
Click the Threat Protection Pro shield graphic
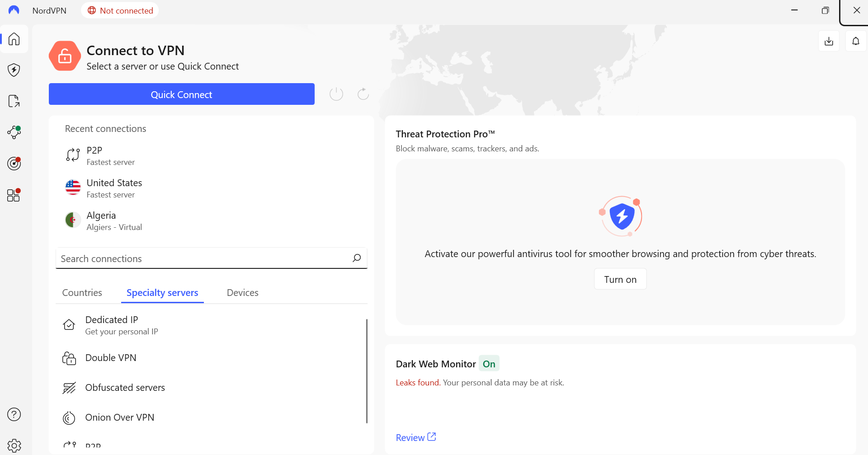pyautogui.click(x=621, y=216)
